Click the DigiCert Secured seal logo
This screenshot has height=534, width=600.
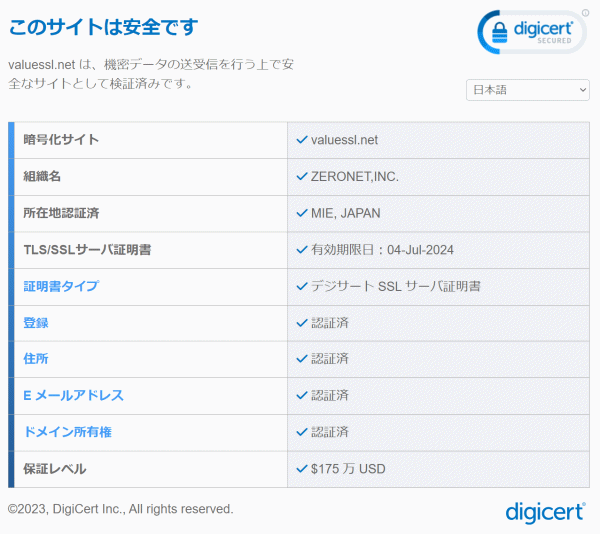(532, 32)
